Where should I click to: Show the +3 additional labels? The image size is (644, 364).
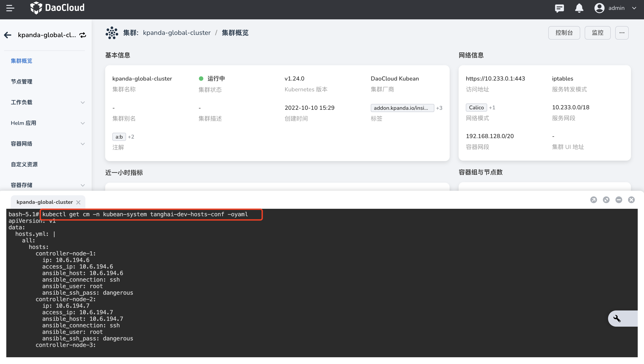[x=439, y=108]
